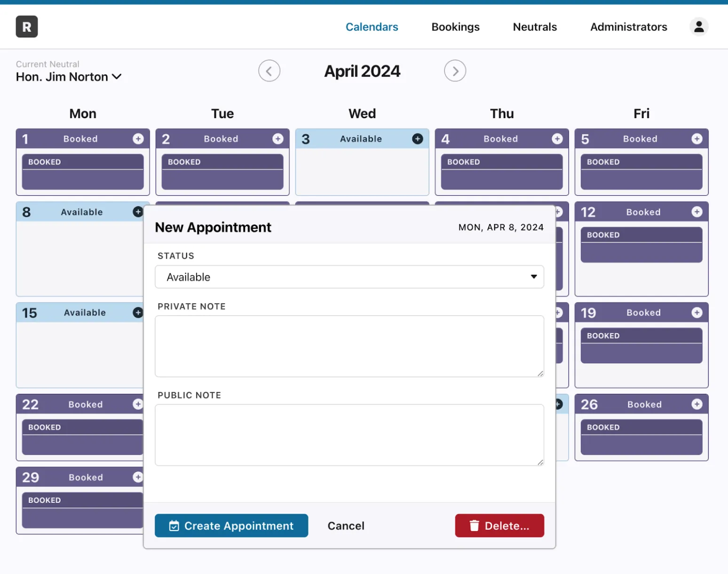The height and width of the screenshot is (574, 728).
Task: Open the Bookings tab
Action: (455, 27)
